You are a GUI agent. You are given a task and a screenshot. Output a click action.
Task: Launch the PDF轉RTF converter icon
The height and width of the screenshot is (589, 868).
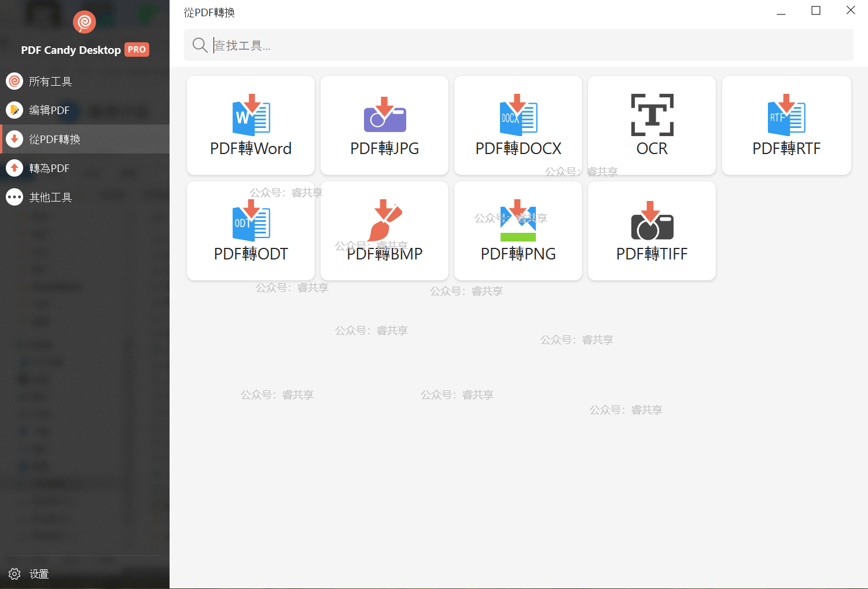(x=786, y=115)
